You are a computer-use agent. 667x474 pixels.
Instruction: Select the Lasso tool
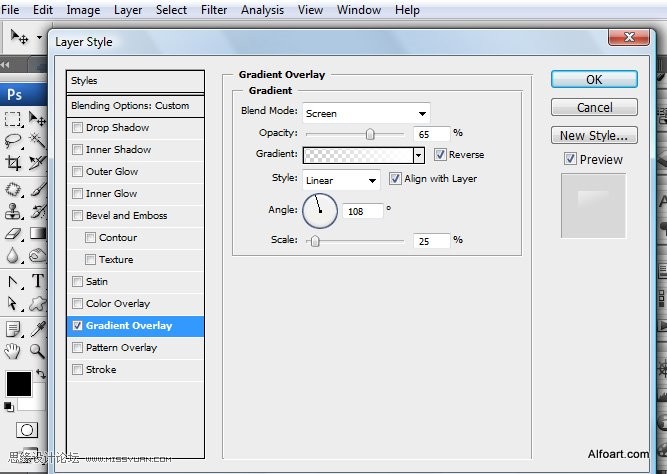(13, 140)
